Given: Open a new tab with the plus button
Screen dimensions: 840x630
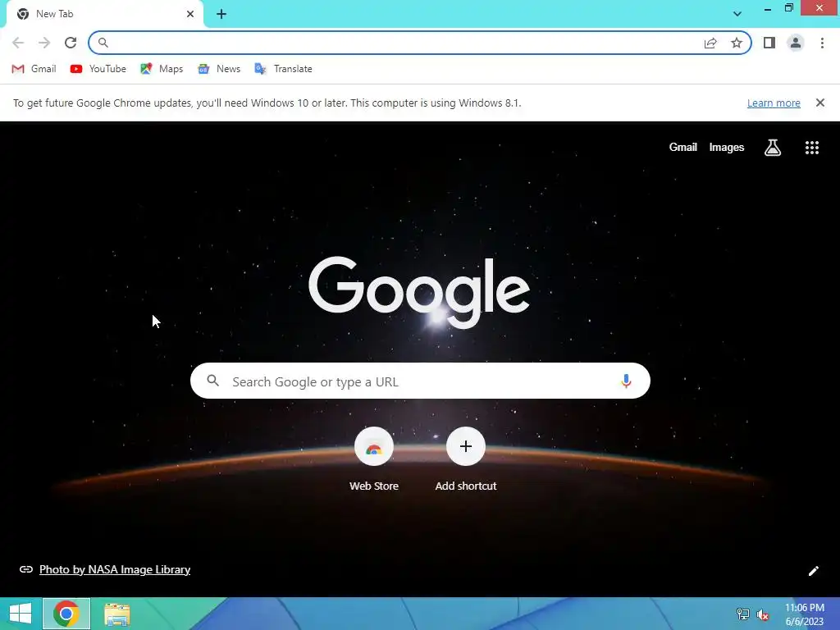Looking at the screenshot, I should click(221, 14).
